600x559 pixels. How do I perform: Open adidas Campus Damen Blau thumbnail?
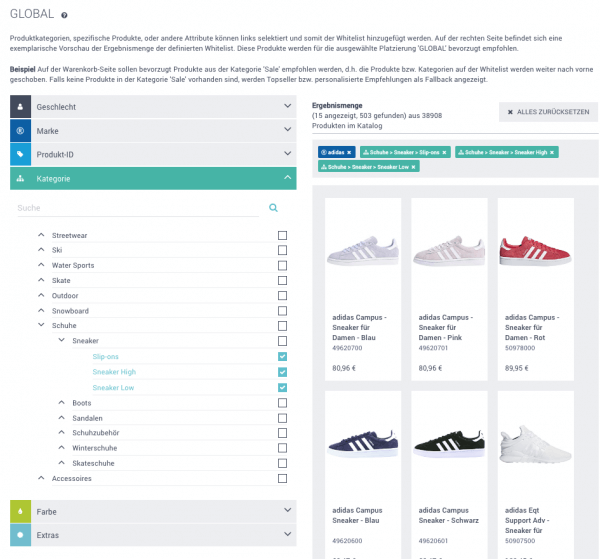(363, 251)
